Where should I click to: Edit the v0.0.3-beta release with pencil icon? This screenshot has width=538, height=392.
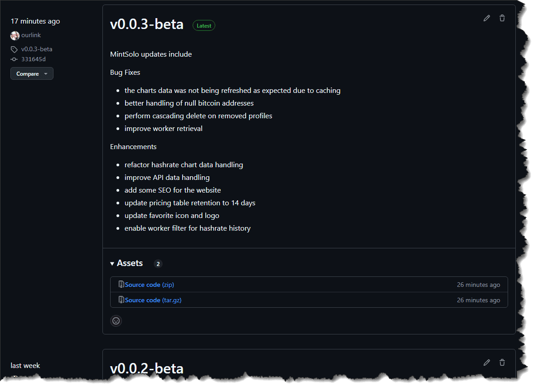tap(487, 18)
